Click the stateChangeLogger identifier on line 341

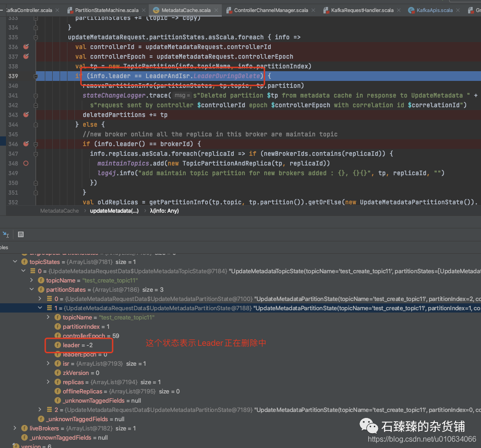click(114, 95)
